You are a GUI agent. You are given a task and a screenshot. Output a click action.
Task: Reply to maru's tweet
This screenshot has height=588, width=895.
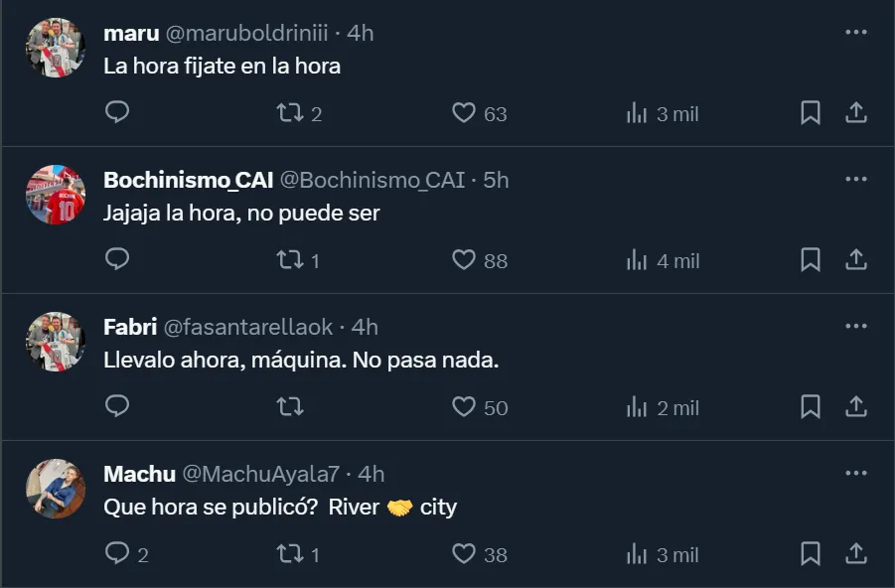(117, 113)
